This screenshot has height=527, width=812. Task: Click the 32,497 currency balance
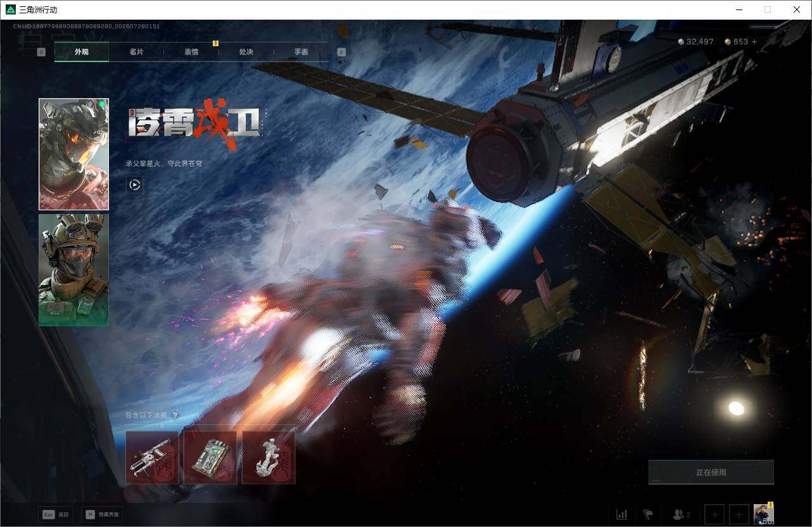(695, 42)
